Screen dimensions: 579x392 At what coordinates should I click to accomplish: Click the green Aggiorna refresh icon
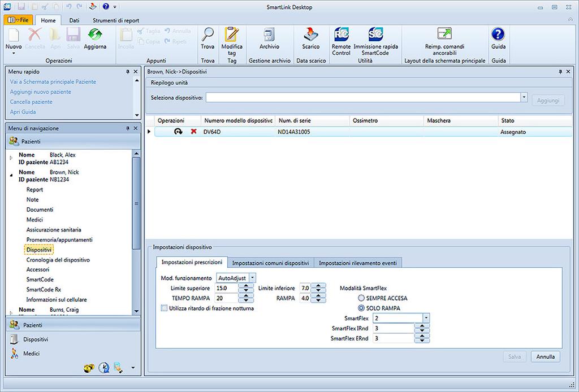coord(95,34)
